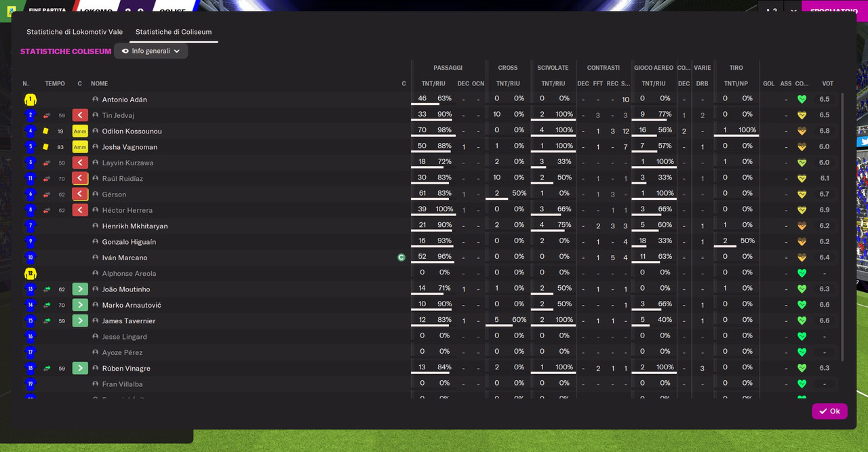Image resolution: width=868 pixels, height=452 pixels.
Task: Click Alphonse Areola's yellow number 12 shirt icon
Action: pyautogui.click(x=30, y=274)
